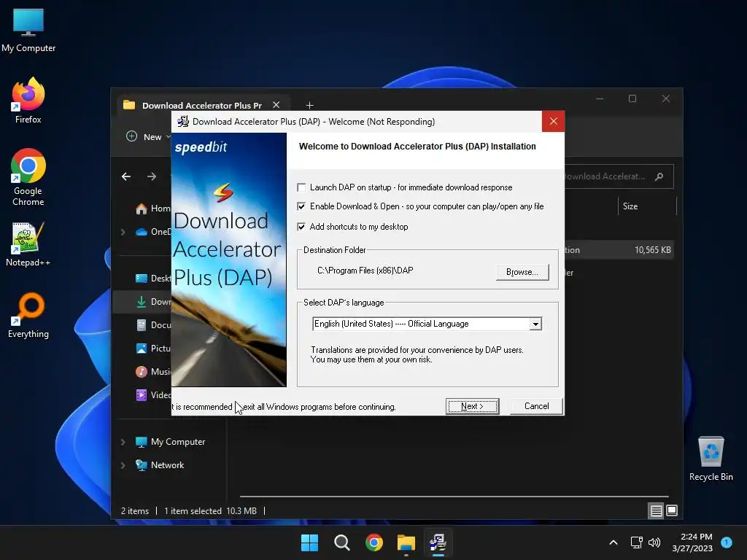Open My Computer desktop icon
The image size is (747, 560).
point(28,30)
